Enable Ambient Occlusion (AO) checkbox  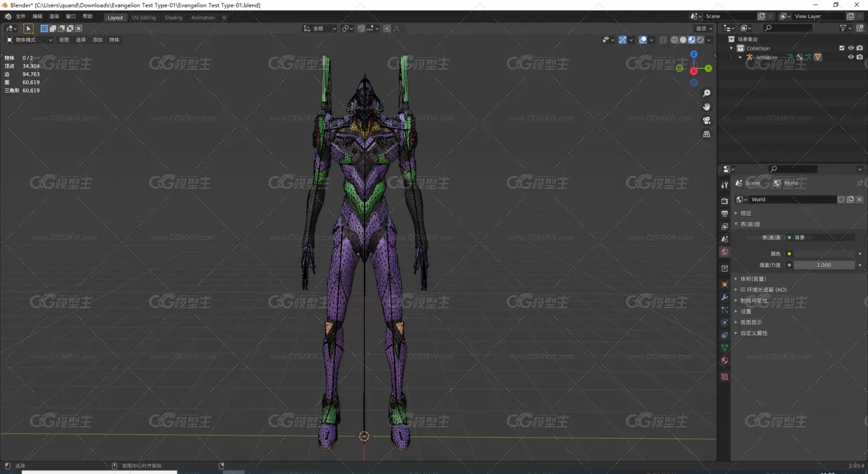742,289
